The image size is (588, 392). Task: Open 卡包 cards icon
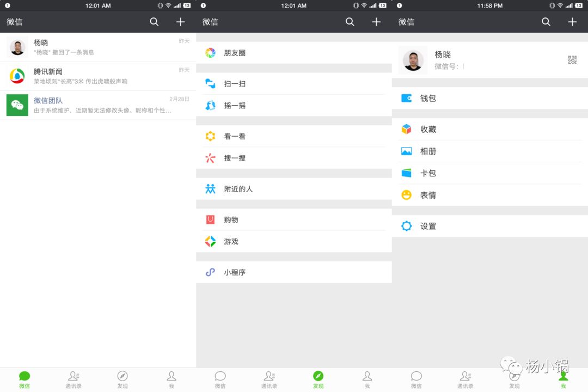407,173
